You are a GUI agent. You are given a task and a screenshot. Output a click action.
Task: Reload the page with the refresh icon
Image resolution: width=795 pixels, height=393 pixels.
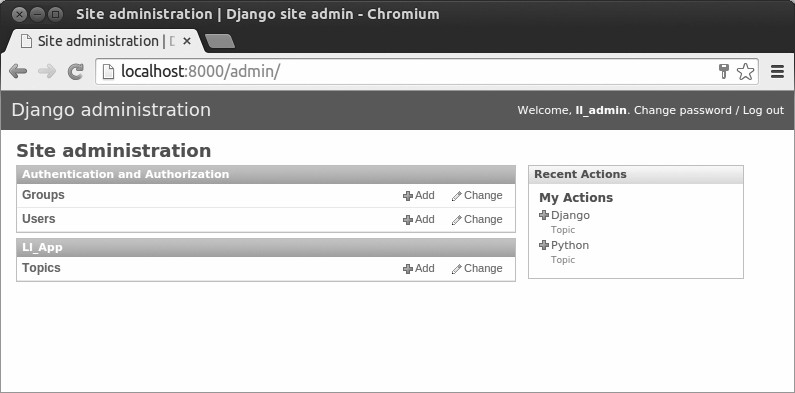[76, 72]
